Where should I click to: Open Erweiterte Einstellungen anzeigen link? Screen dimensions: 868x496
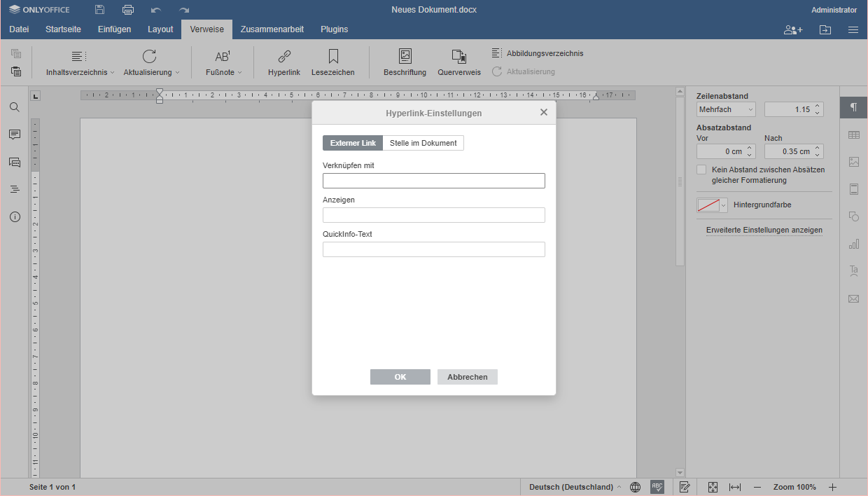tap(764, 230)
